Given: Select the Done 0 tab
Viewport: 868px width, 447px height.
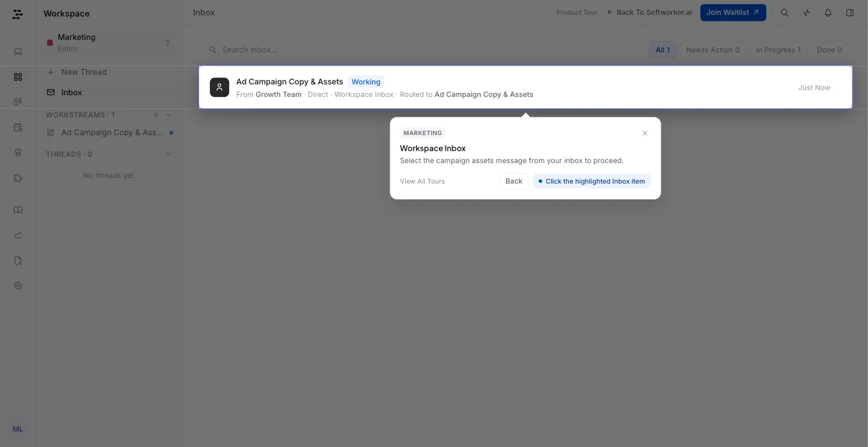Looking at the screenshot, I should tap(829, 50).
